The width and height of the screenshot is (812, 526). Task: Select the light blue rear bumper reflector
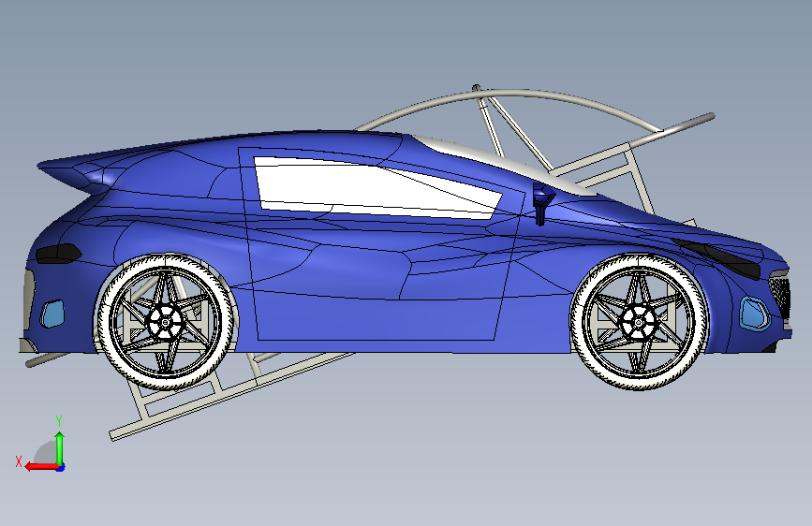[x=52, y=314]
